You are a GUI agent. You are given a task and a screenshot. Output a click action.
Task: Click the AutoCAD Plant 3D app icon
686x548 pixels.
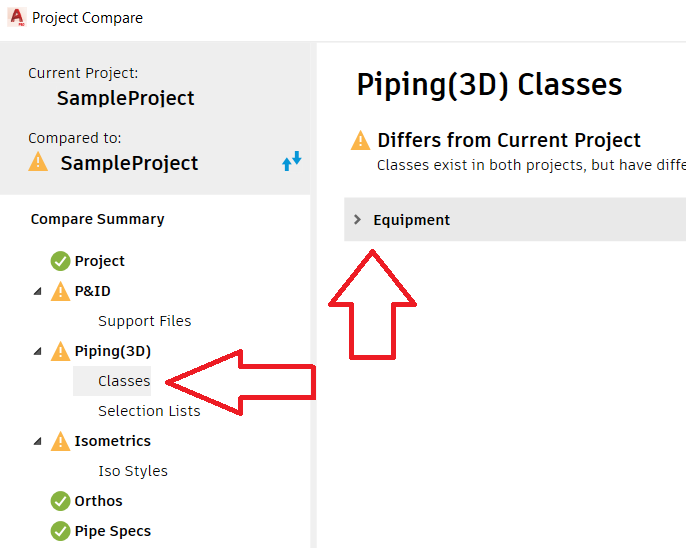(x=16, y=17)
